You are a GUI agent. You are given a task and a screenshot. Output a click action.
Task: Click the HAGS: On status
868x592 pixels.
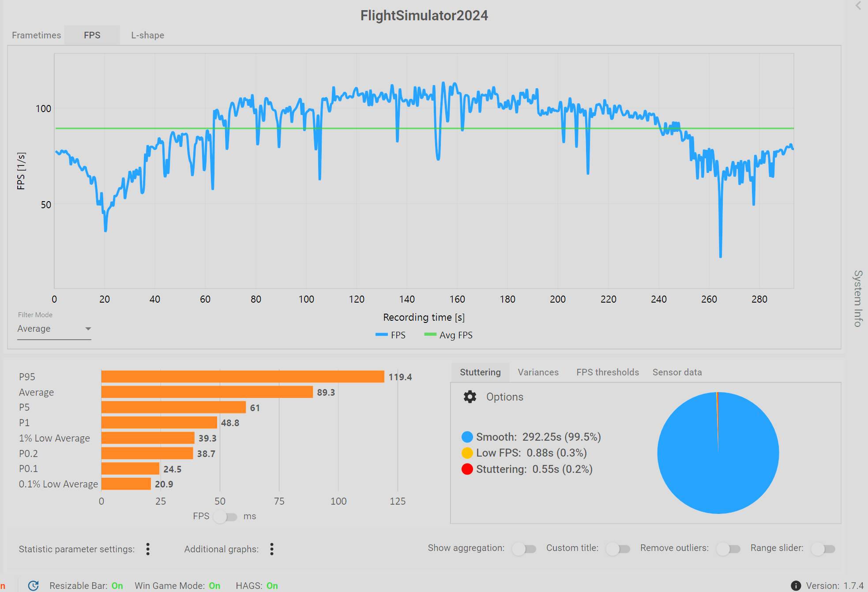tap(257, 586)
